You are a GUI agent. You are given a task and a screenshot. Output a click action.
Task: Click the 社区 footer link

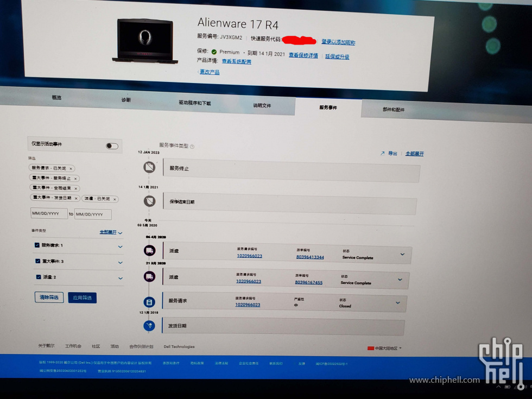[x=96, y=346]
